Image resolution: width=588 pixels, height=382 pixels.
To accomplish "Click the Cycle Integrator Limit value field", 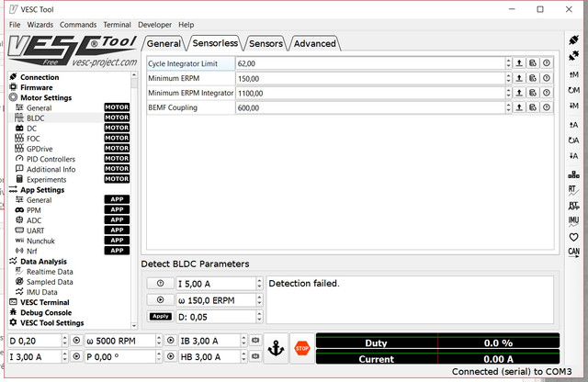I will coord(369,63).
